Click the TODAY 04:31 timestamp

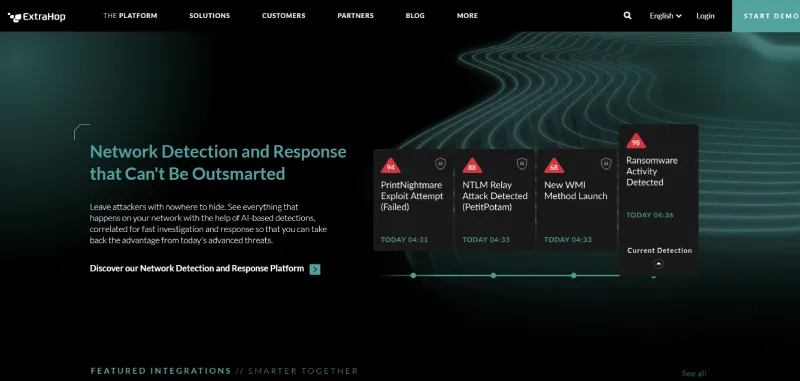pos(404,240)
